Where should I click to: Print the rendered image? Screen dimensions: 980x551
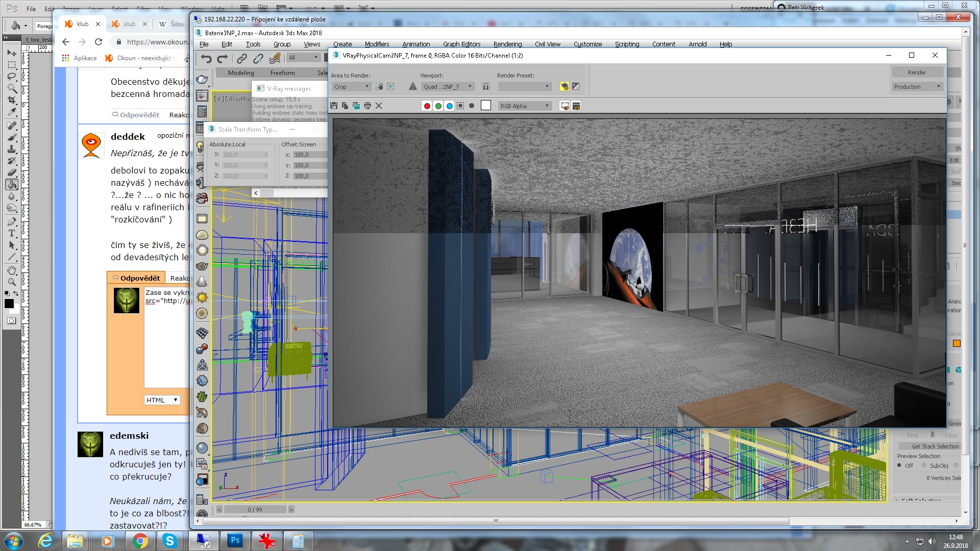(x=367, y=106)
